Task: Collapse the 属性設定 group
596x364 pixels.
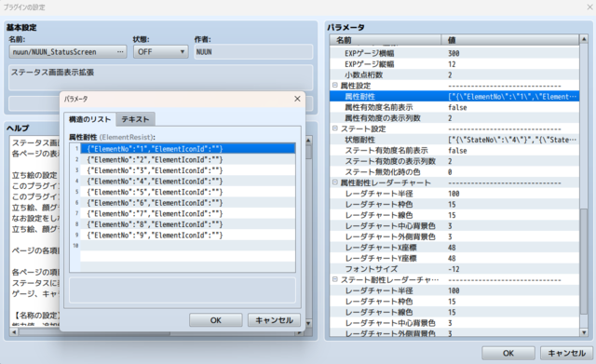Action: point(335,86)
